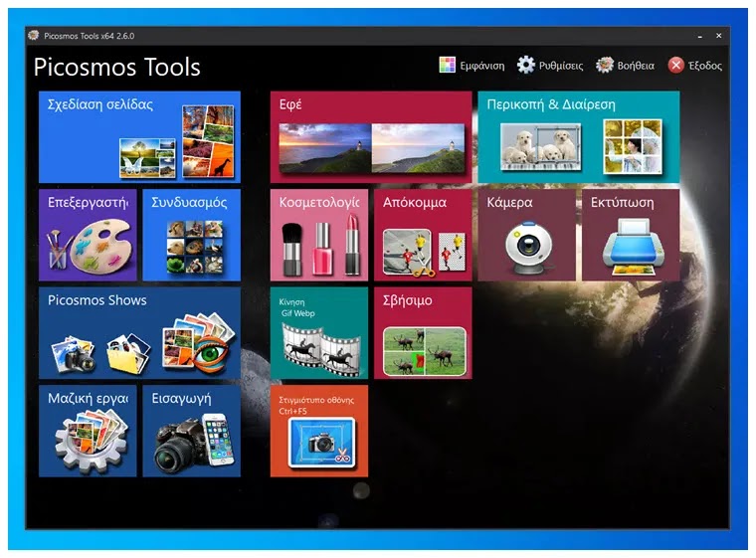This screenshot has height=558, width=756.
Task: Click the colorful Εμφάνιση squares icon
Action: tap(447, 65)
